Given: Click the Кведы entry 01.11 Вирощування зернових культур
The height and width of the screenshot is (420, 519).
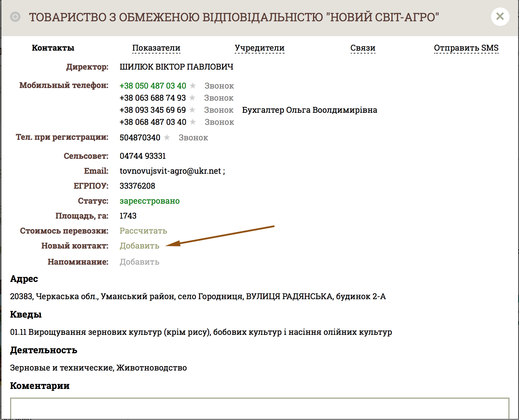Looking at the screenshot, I should coord(201,332).
